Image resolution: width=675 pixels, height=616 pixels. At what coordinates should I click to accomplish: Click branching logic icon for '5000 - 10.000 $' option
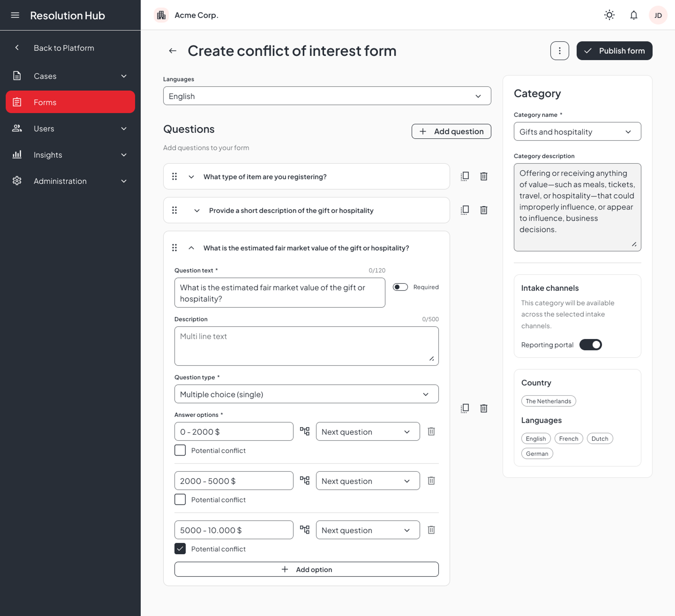point(305,530)
